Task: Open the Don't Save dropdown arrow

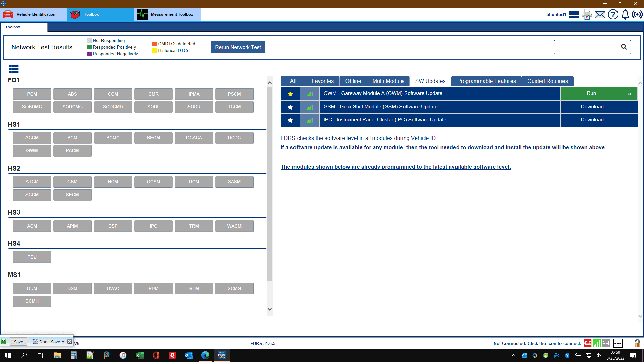Action: click(x=63, y=342)
